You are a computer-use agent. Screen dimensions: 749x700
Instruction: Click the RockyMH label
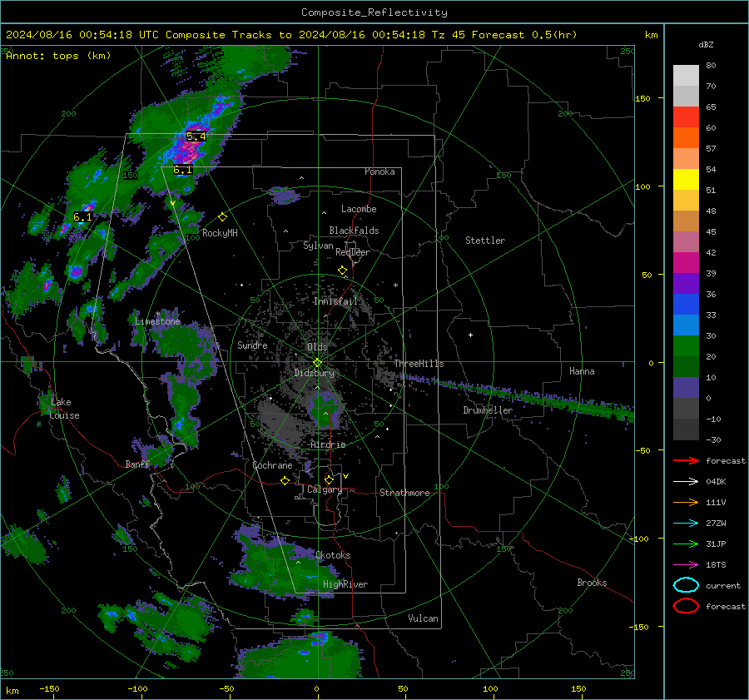(220, 233)
